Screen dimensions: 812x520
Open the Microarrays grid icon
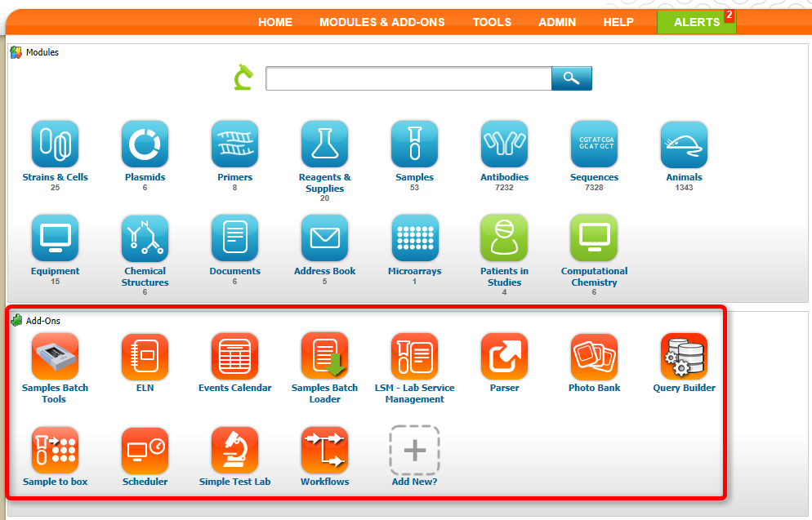pos(414,238)
